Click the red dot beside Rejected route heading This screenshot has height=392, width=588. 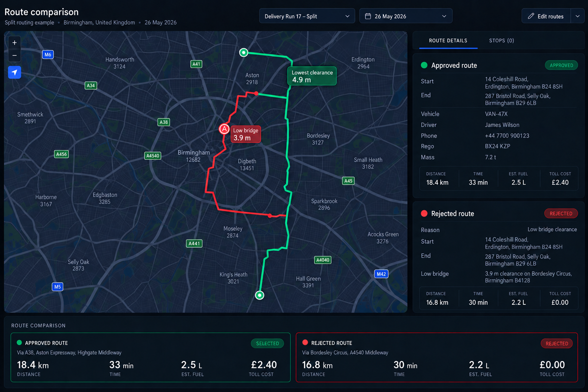click(x=424, y=213)
